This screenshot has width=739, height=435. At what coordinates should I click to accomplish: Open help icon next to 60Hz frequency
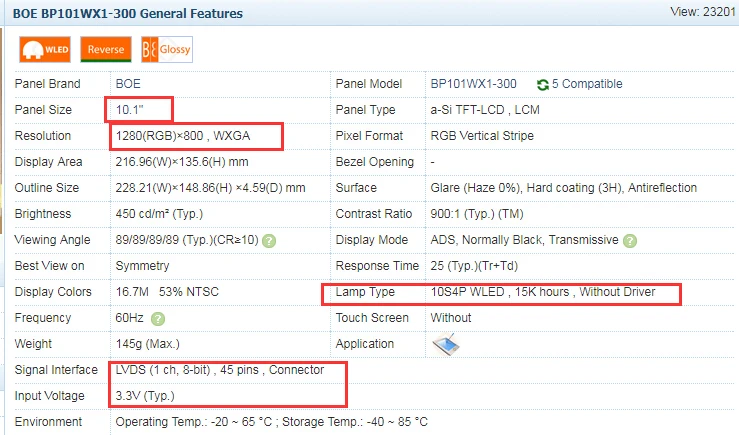click(158, 319)
